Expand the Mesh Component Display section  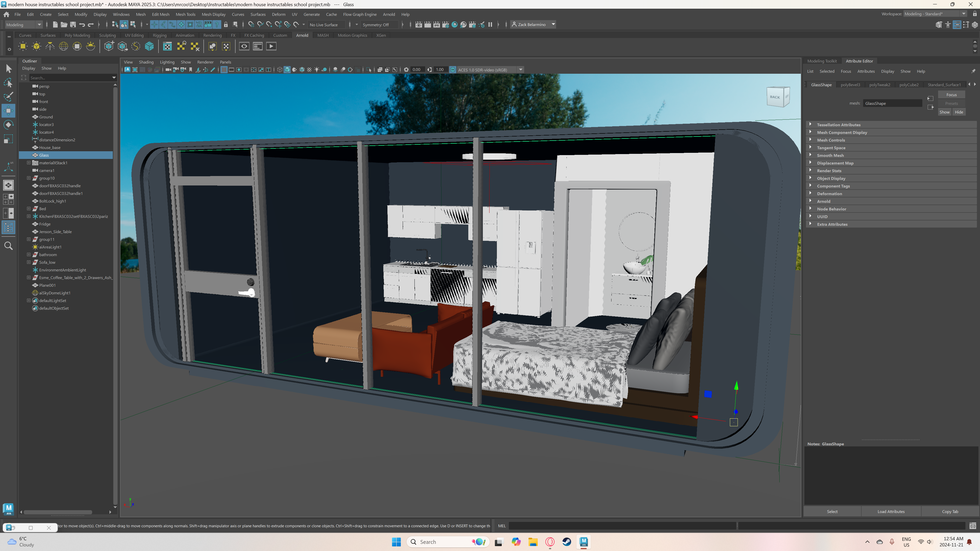pos(842,132)
